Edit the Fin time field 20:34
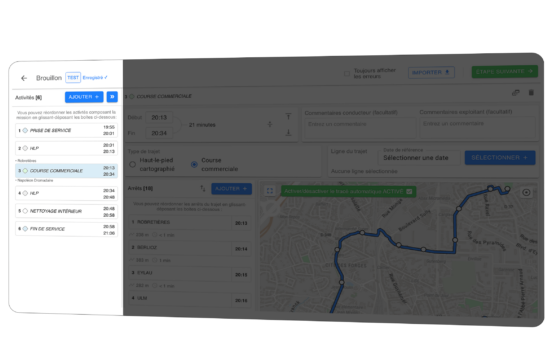550x361 pixels. (159, 133)
